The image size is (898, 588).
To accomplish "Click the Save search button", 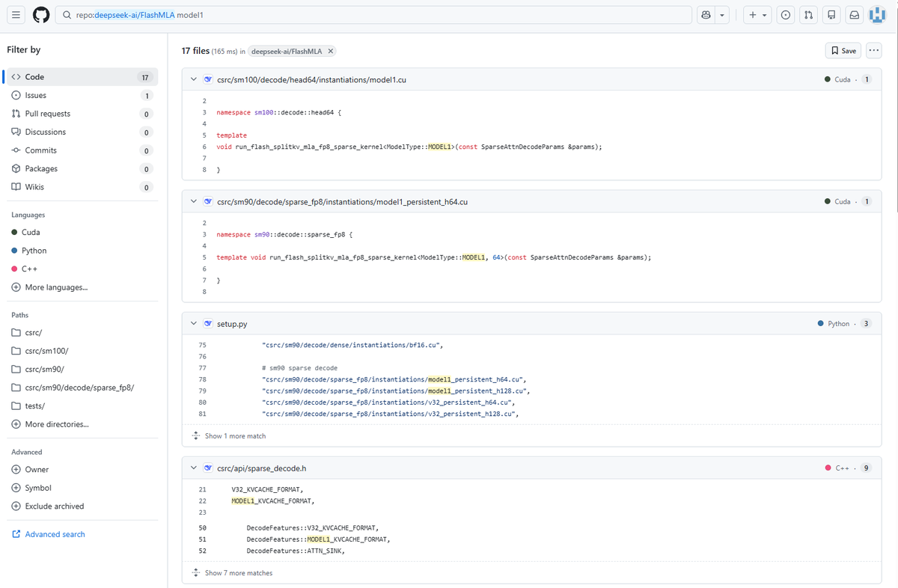I will tap(843, 51).
